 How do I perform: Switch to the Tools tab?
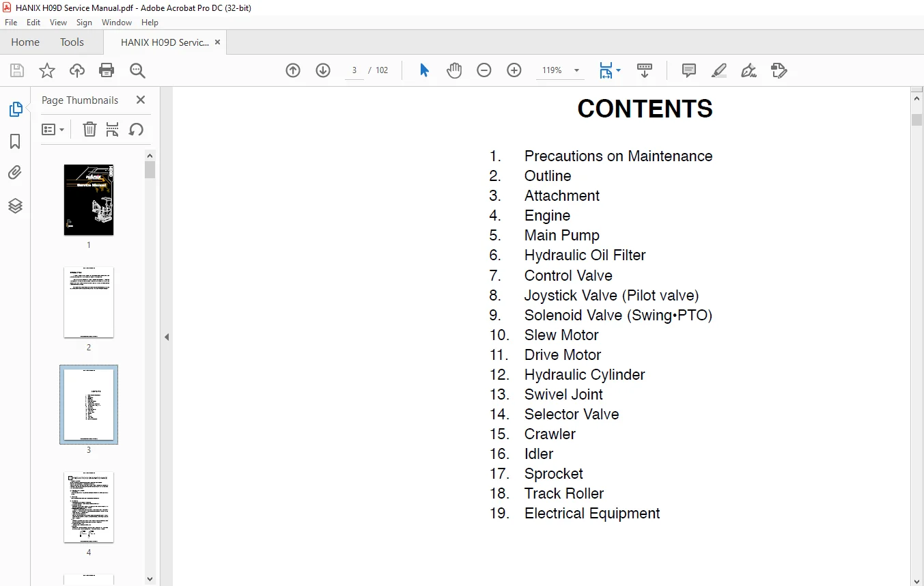click(72, 42)
